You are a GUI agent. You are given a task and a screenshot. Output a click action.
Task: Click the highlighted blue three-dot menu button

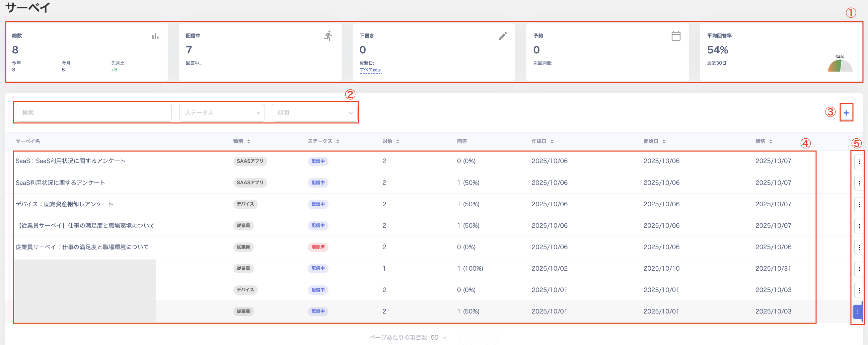[858, 312]
